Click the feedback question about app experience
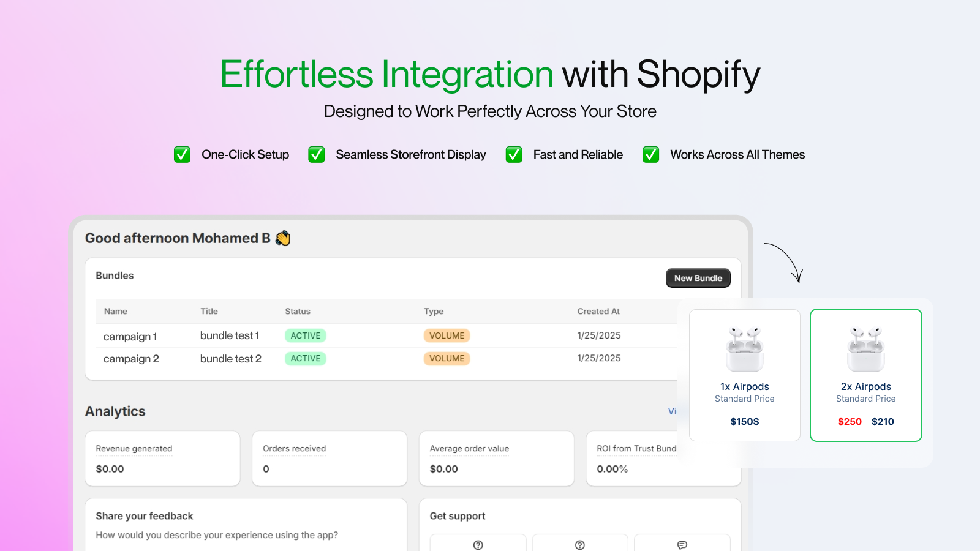 (x=217, y=535)
